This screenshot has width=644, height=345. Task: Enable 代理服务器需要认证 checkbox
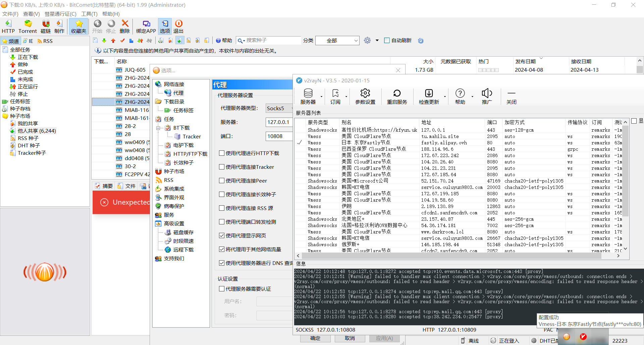click(222, 289)
